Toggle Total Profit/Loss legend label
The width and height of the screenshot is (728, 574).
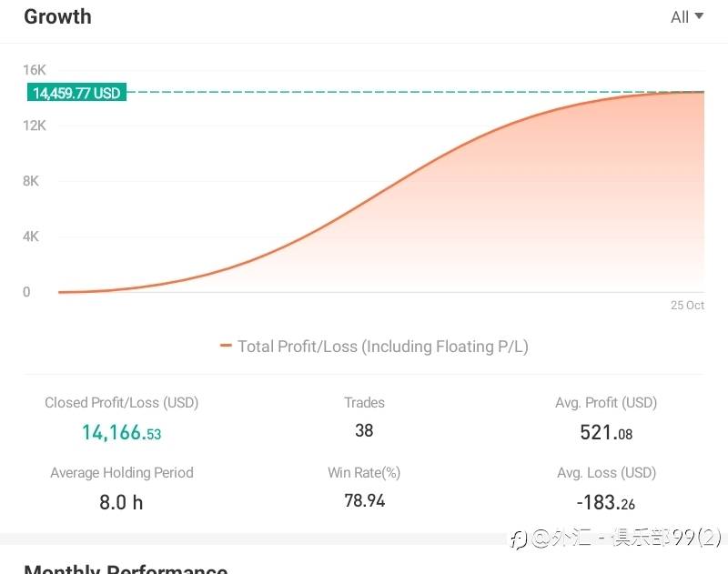pos(382,346)
